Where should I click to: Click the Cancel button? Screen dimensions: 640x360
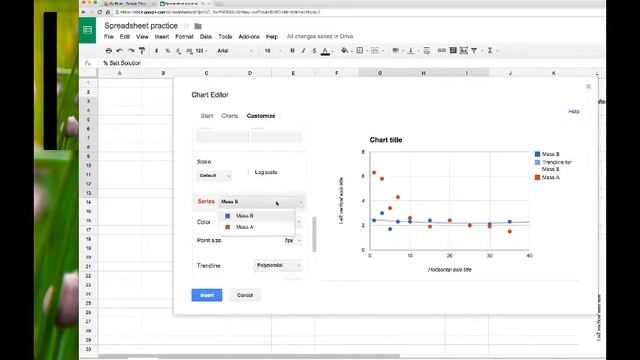coord(245,295)
